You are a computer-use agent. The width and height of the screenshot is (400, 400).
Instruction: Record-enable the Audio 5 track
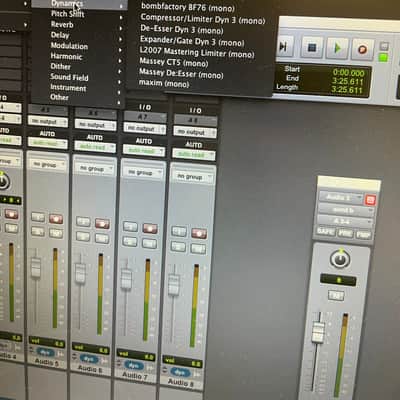click(x=56, y=218)
